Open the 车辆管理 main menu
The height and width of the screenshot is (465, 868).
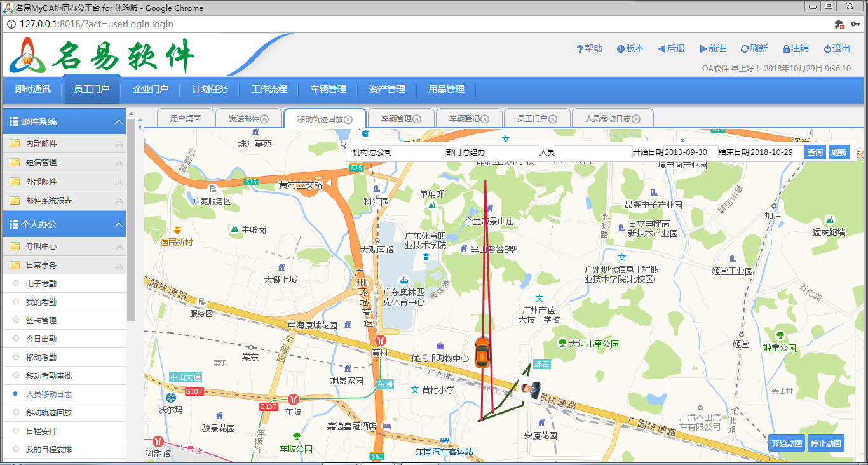(x=328, y=90)
